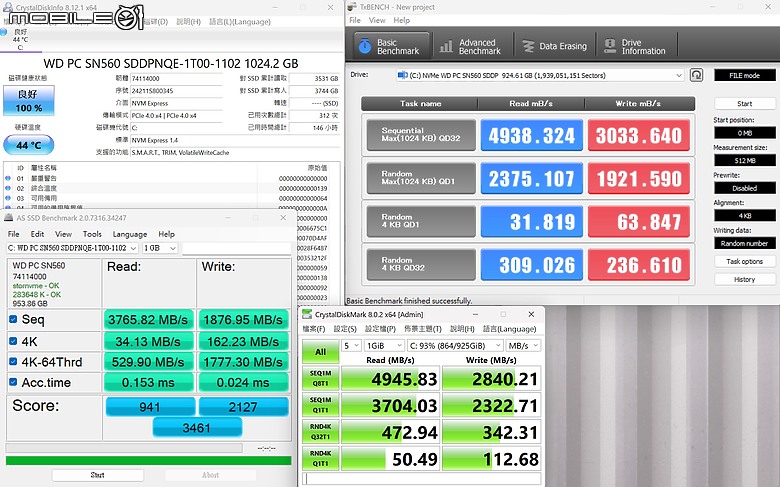The height and width of the screenshot is (487, 780).
Task: Click CrystalDiskMark title bar icon
Action: pyautogui.click(x=307, y=314)
